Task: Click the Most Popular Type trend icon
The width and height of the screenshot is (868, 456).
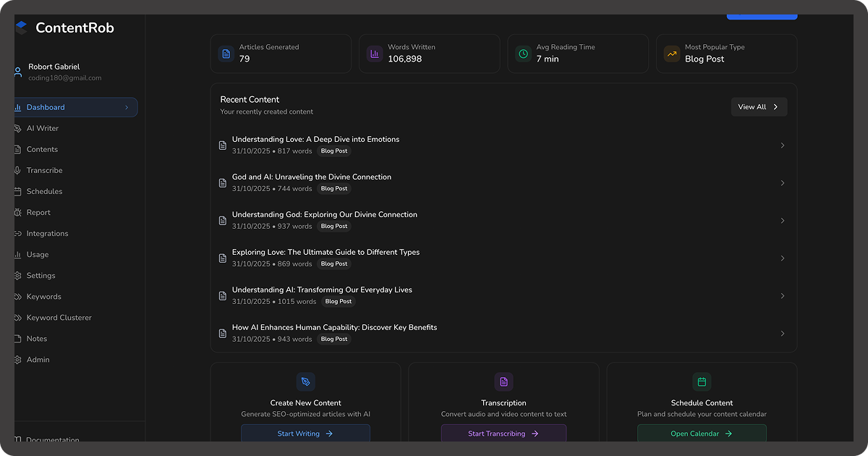Action: point(671,54)
